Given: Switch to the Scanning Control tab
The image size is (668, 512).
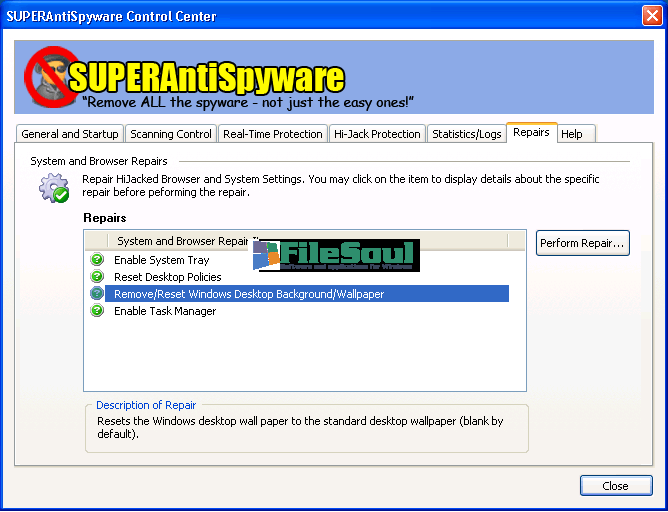Looking at the screenshot, I should [x=171, y=134].
